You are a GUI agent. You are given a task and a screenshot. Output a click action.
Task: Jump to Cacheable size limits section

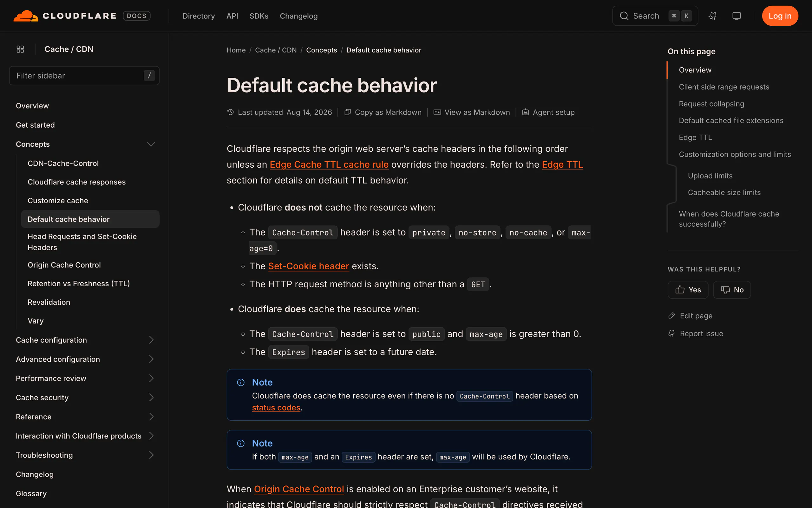[724, 192]
